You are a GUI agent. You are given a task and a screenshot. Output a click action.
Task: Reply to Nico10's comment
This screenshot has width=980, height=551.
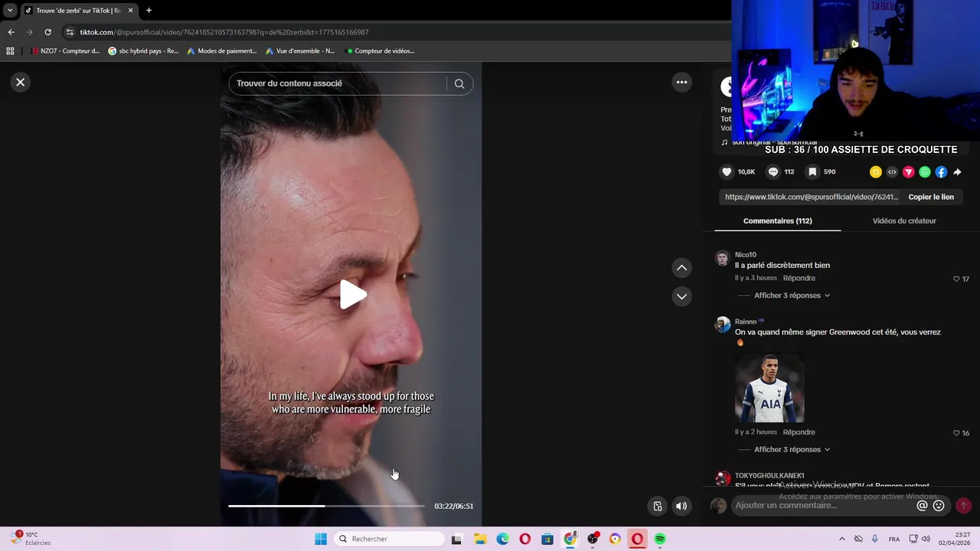(x=799, y=278)
